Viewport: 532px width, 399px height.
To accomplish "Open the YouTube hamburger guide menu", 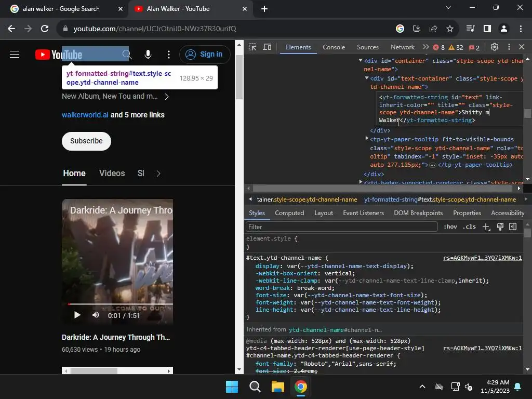I will tap(14, 54).
